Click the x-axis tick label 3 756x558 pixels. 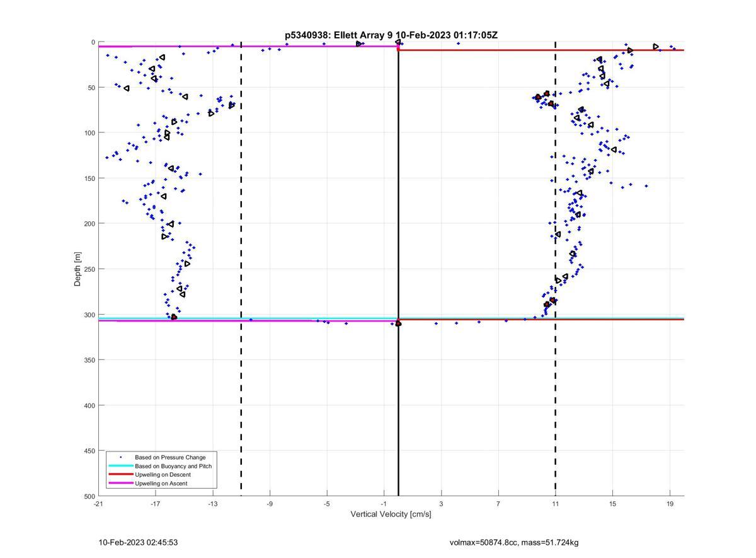[x=441, y=504]
